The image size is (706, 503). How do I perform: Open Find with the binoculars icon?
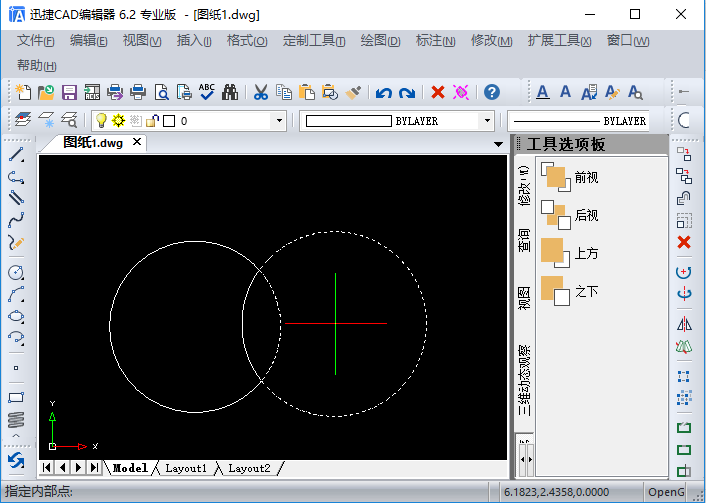(x=230, y=92)
